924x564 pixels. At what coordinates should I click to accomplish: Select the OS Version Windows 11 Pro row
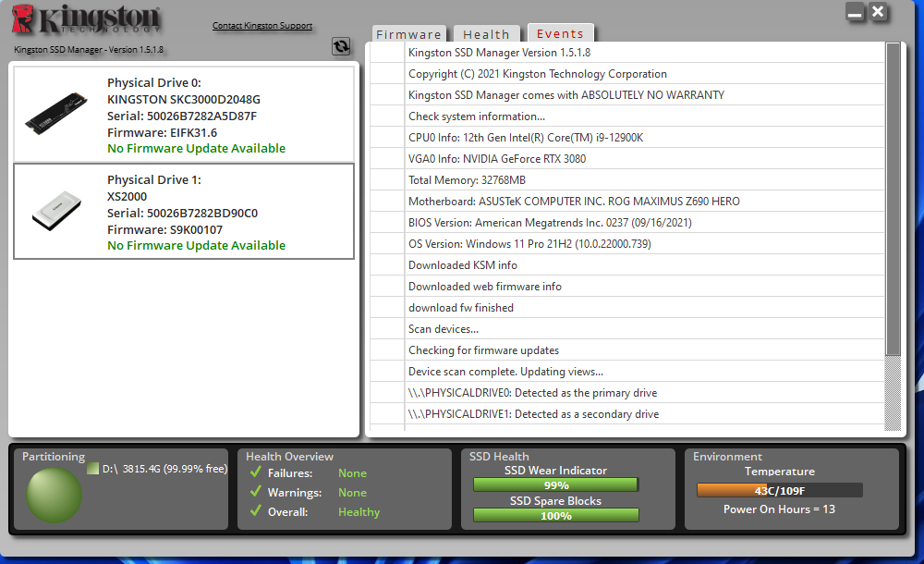627,244
